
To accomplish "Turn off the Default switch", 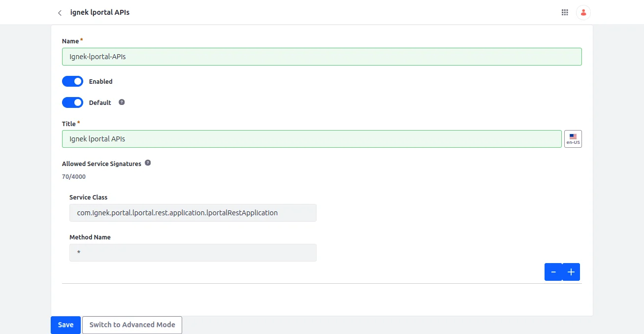I will pyautogui.click(x=72, y=102).
